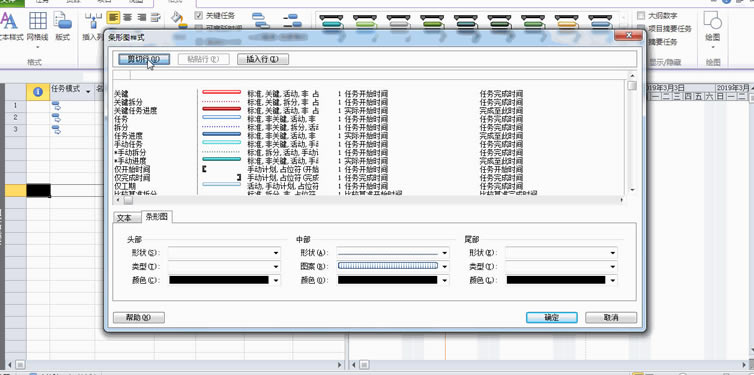The image size is (754, 375).
Task: Confirm with the 确定 button
Action: 552,317
